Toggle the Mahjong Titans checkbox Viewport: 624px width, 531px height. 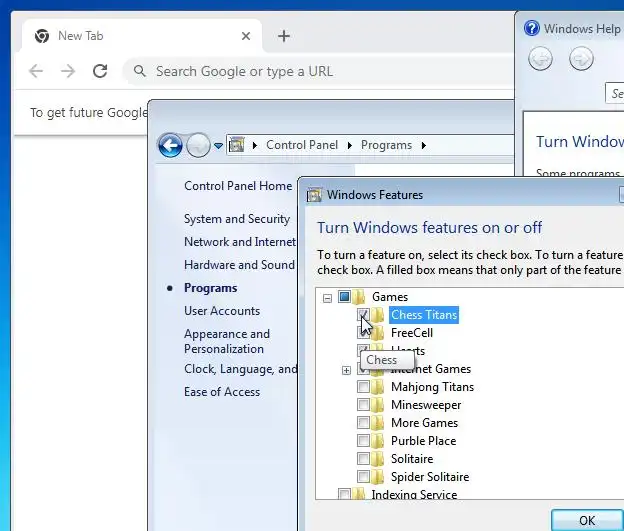pyautogui.click(x=363, y=387)
